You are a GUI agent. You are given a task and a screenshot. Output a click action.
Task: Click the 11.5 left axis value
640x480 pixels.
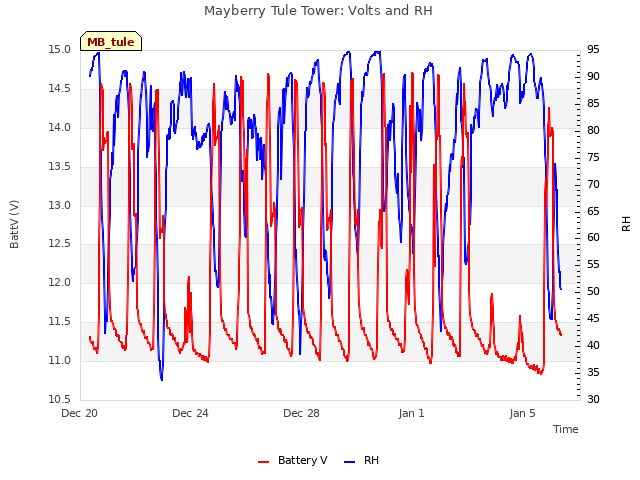[x=60, y=321]
